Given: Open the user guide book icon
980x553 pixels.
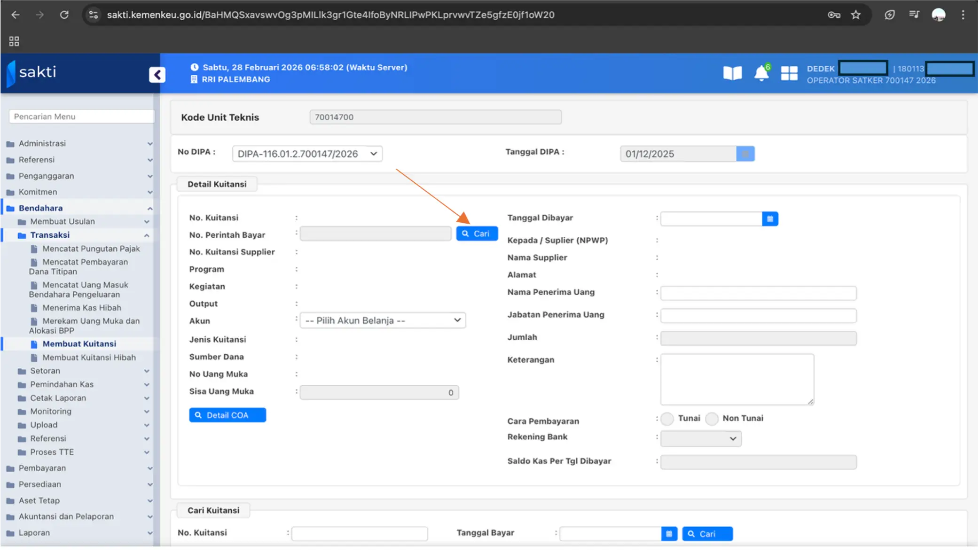Looking at the screenshot, I should click(x=732, y=73).
